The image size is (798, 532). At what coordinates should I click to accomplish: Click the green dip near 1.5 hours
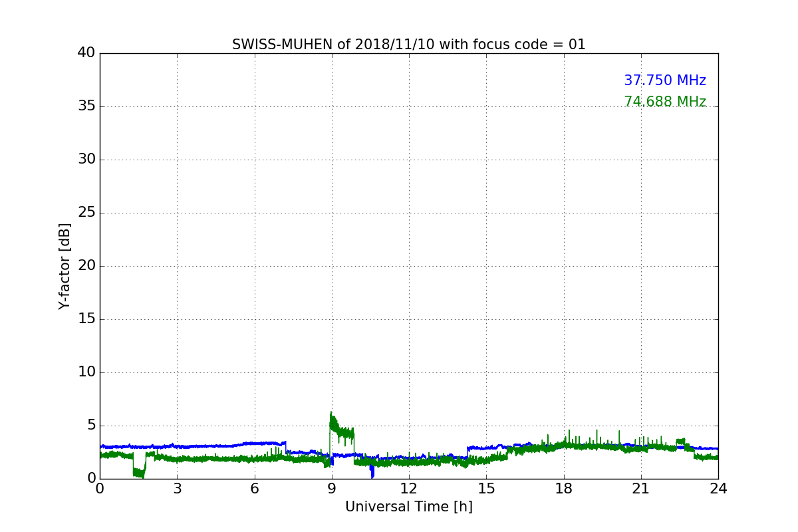pyautogui.click(x=139, y=472)
